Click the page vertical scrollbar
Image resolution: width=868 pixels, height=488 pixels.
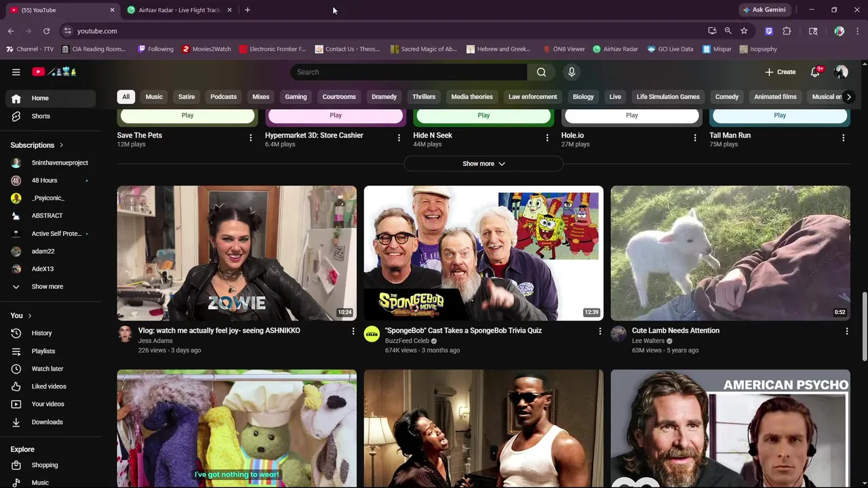(864, 326)
